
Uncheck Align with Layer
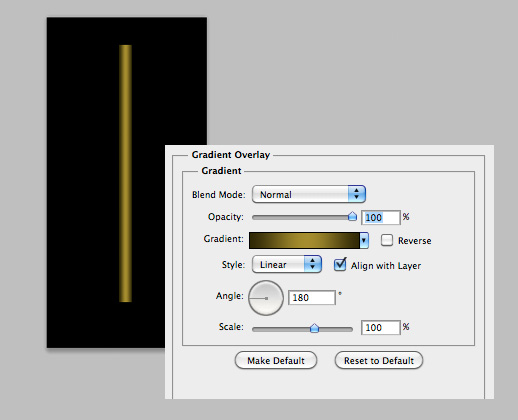pos(340,265)
